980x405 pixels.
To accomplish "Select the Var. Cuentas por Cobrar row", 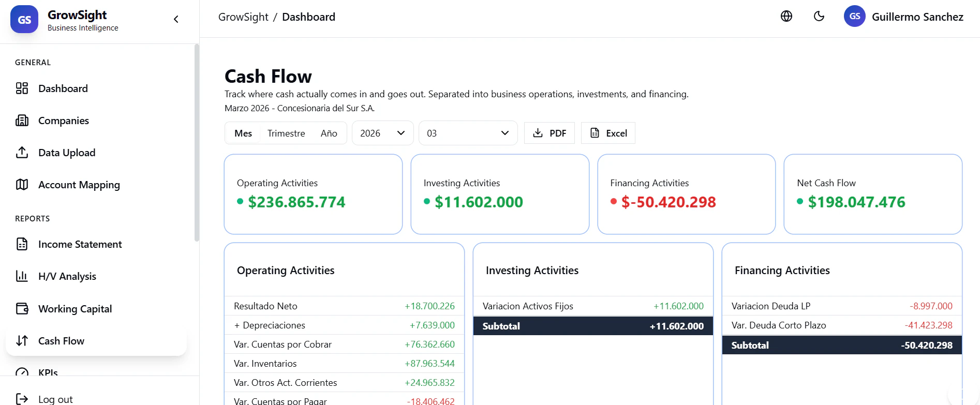I will [344, 344].
